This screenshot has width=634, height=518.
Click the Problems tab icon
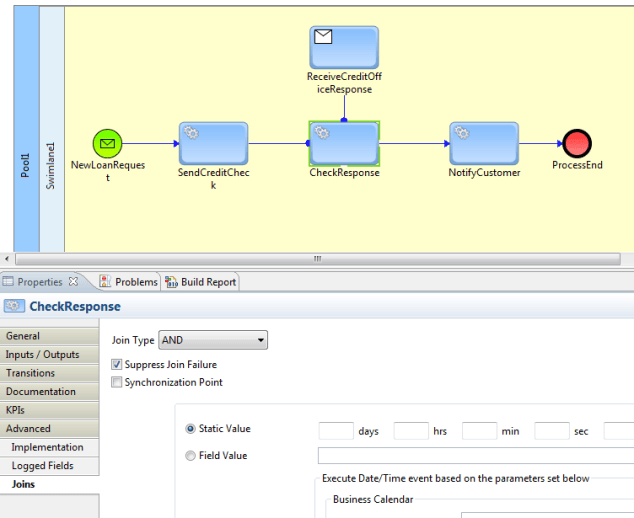point(105,281)
